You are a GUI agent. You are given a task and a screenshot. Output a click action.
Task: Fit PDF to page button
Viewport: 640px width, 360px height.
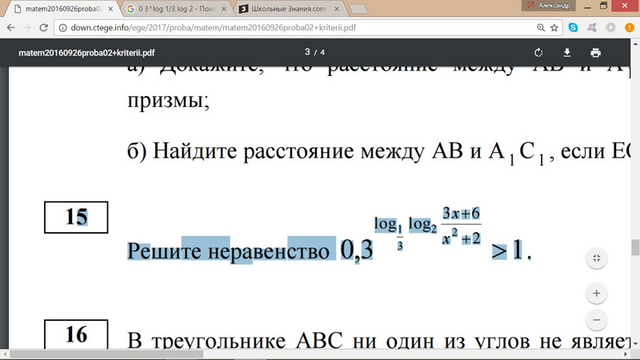point(596,258)
